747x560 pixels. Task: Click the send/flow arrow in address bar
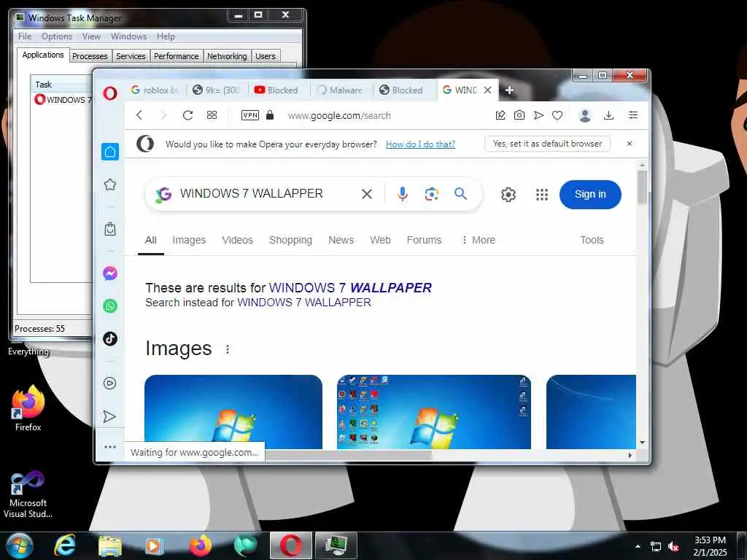tap(538, 115)
